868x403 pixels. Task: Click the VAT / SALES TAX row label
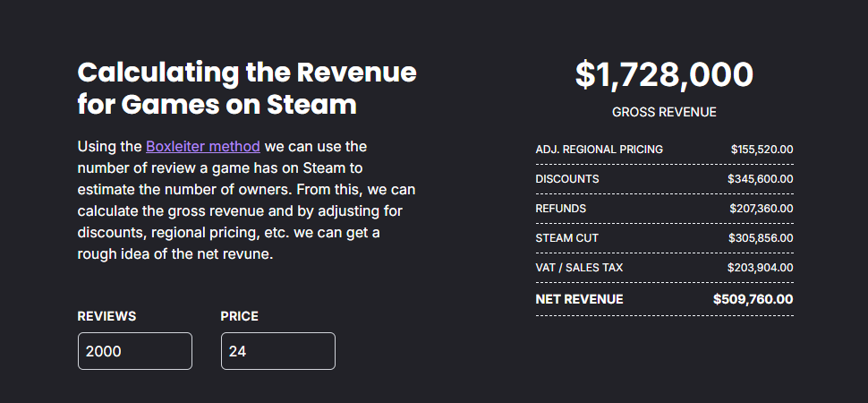579,268
